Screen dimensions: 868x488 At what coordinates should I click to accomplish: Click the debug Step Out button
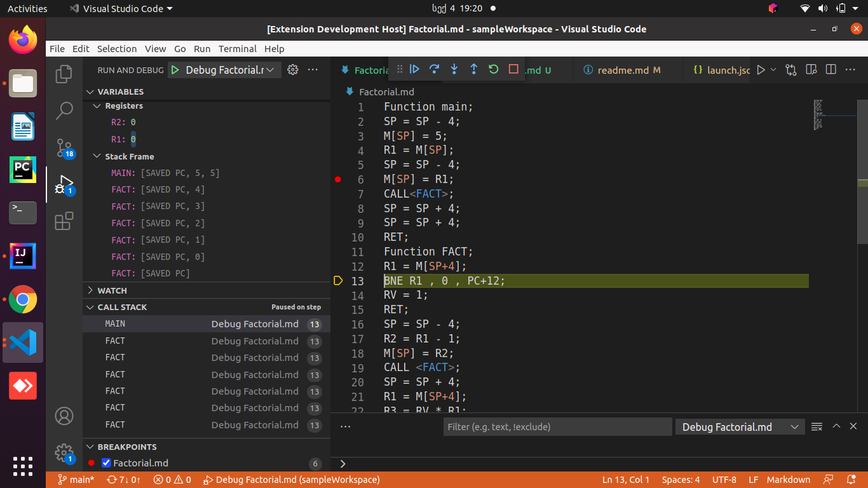click(474, 69)
